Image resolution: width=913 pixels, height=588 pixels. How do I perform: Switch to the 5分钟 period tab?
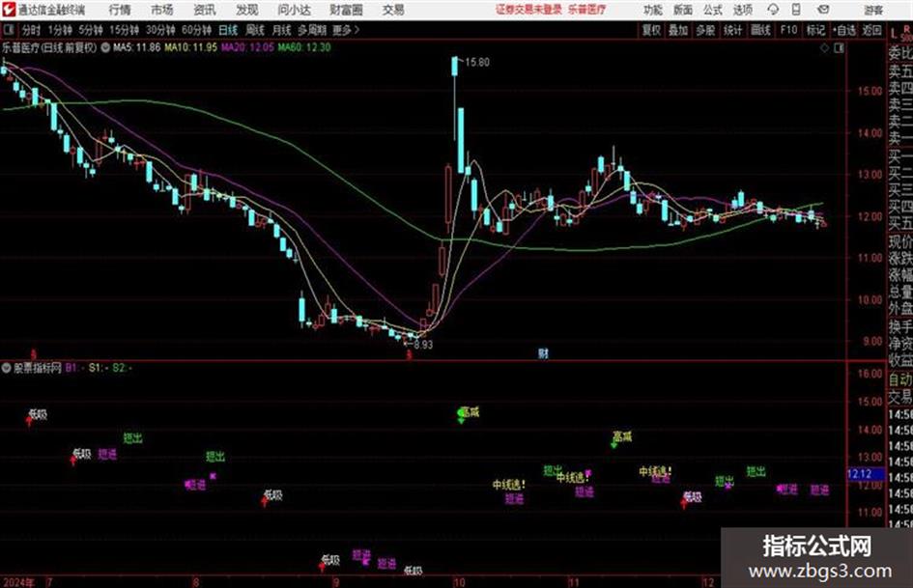[x=90, y=30]
